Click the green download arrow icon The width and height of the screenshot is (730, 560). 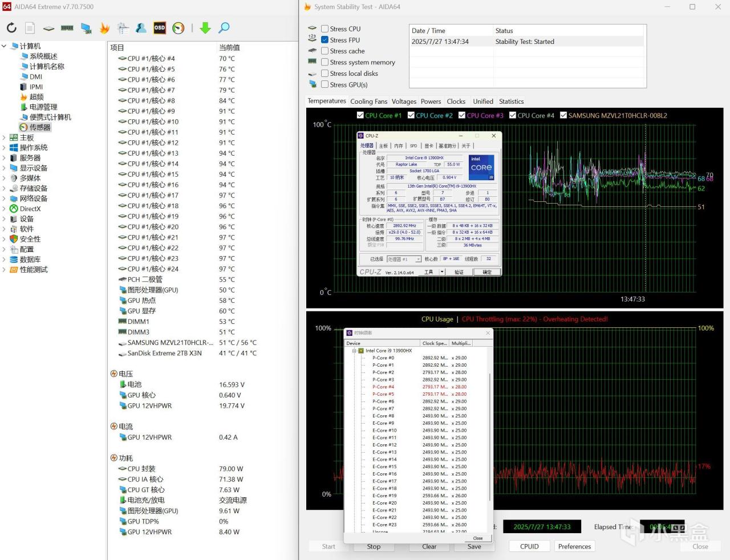pos(205,28)
